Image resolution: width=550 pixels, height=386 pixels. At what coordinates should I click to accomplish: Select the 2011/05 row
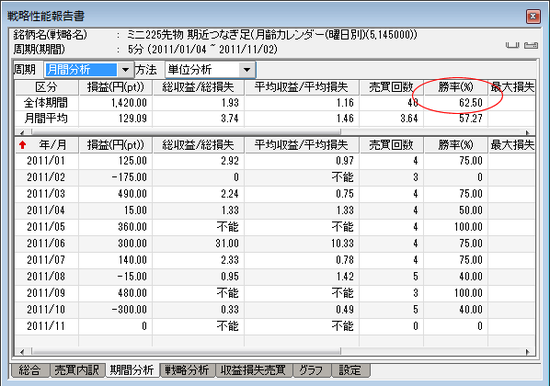tap(275, 227)
